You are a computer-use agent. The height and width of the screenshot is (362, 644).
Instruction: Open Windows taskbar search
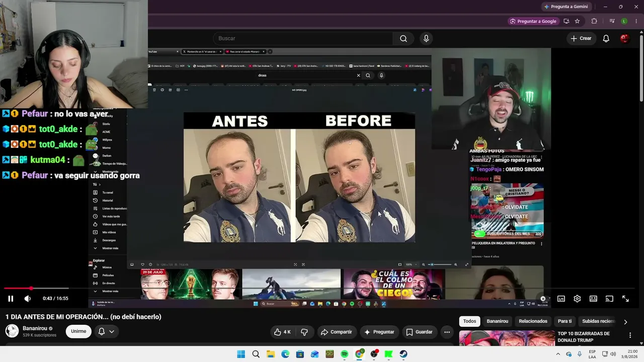[x=256, y=354]
